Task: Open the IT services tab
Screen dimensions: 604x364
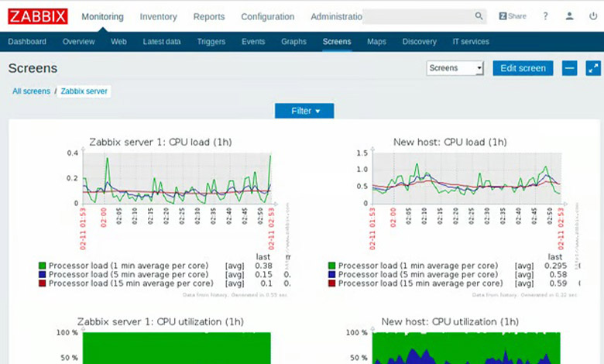Action: pos(471,42)
